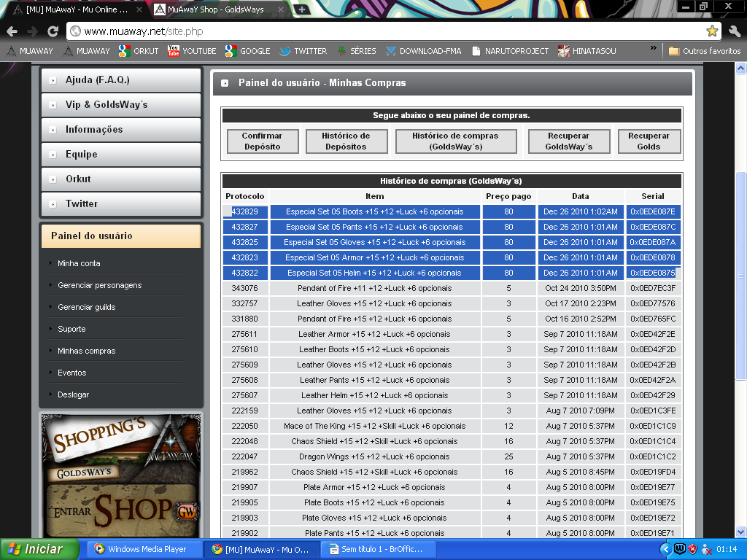Screen dimensions: 747x560
Task: Click the browser reload icon
Action: [53, 31]
